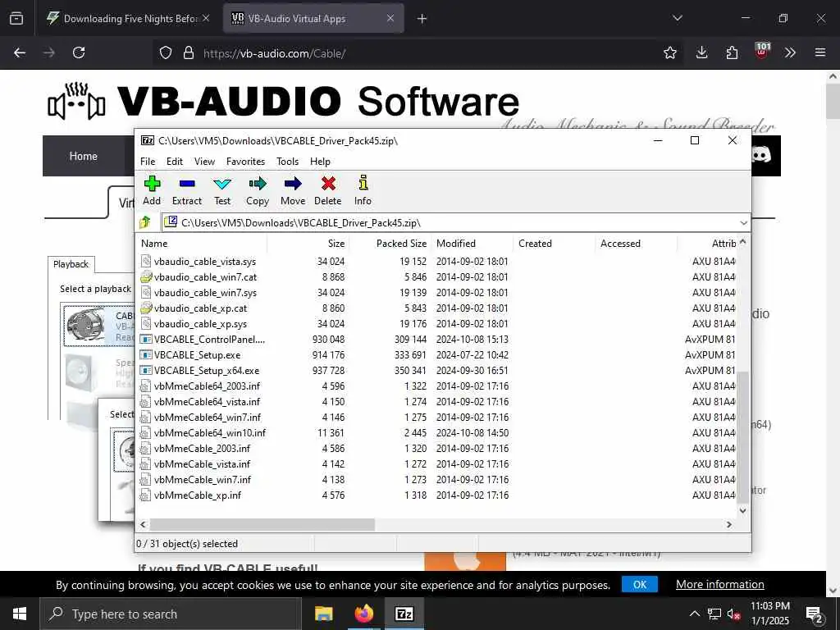Click the Windows taskbar search box
840x630 pixels.
point(171,614)
